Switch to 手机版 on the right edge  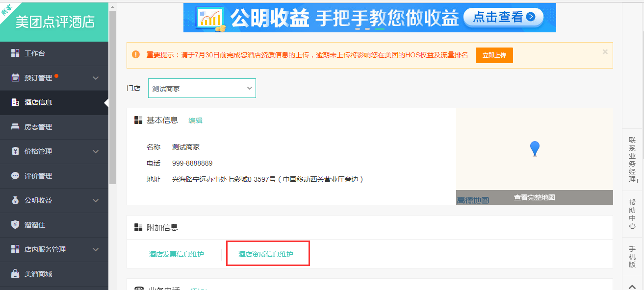[632, 257]
